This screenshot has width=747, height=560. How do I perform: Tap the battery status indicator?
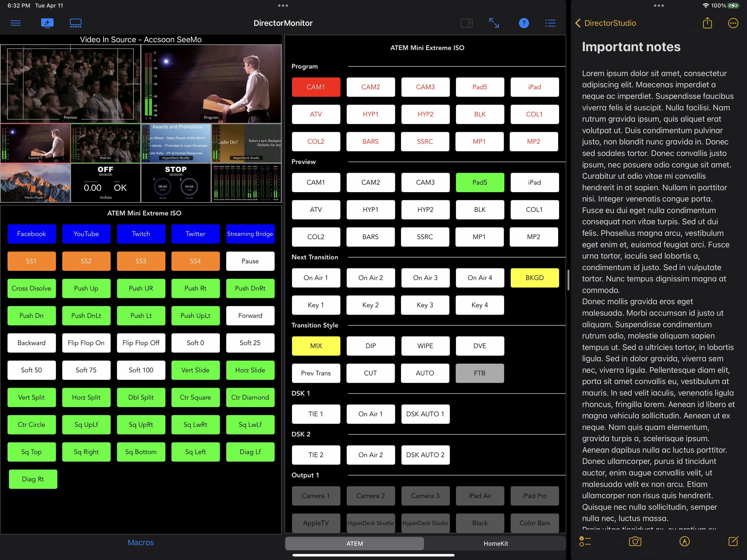[x=734, y=5]
